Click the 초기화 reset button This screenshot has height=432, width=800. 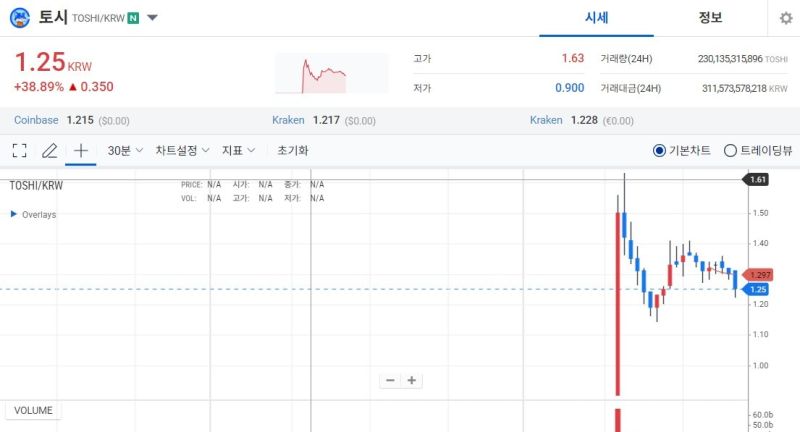tap(293, 150)
